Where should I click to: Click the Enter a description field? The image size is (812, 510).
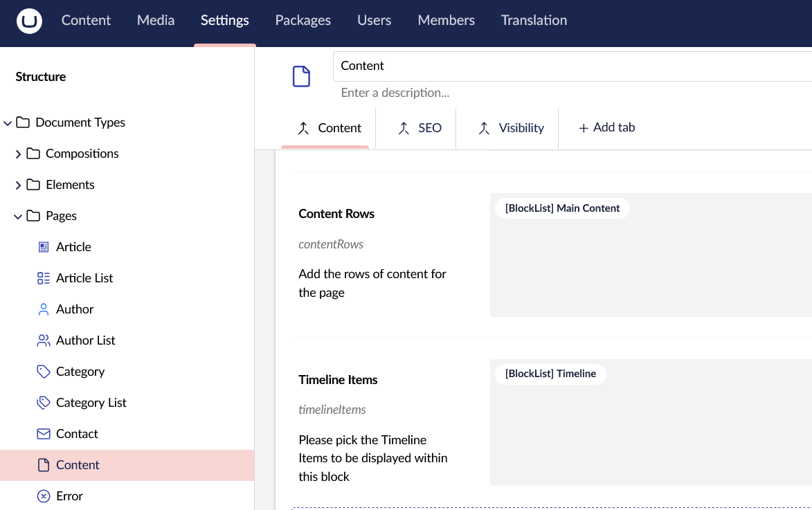[395, 92]
